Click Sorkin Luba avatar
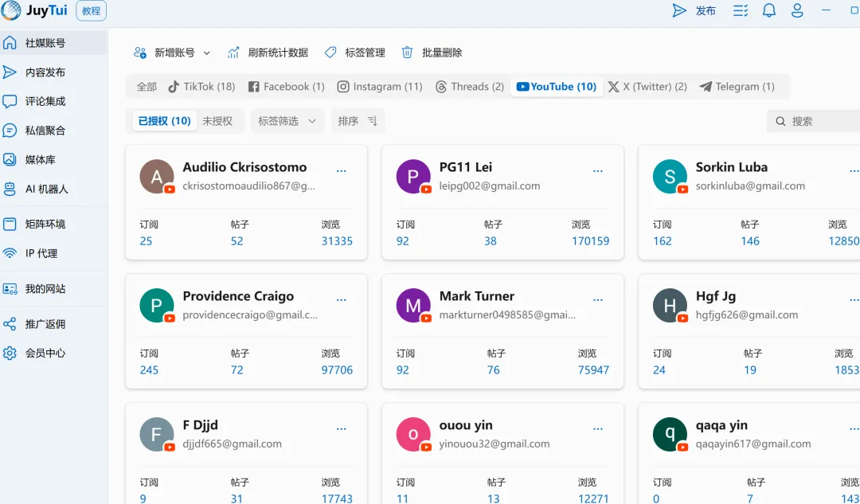Screen dimensions: 860x504 pyautogui.click(x=670, y=176)
